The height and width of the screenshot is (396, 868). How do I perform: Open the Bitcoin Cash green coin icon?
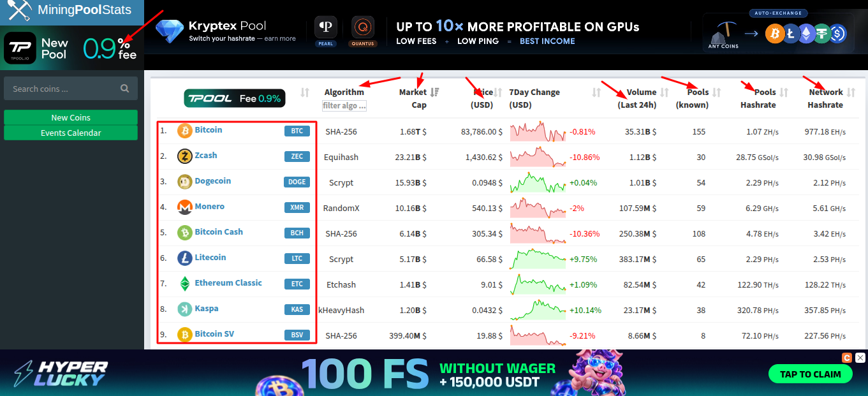(x=185, y=233)
